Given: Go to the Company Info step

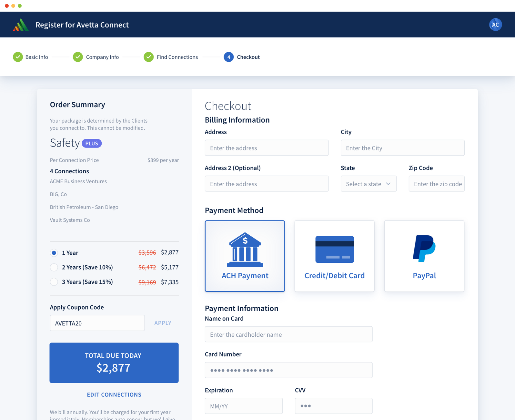Looking at the screenshot, I should (x=102, y=57).
